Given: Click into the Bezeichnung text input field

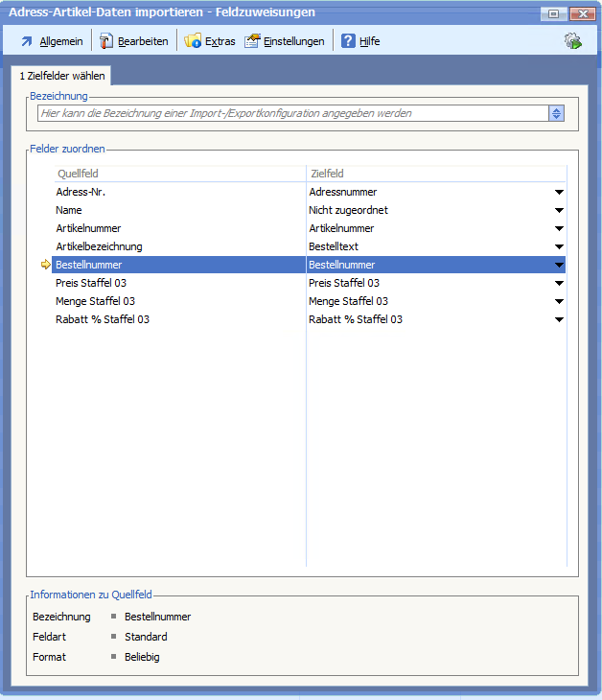Looking at the screenshot, I should pyautogui.click(x=288, y=113).
